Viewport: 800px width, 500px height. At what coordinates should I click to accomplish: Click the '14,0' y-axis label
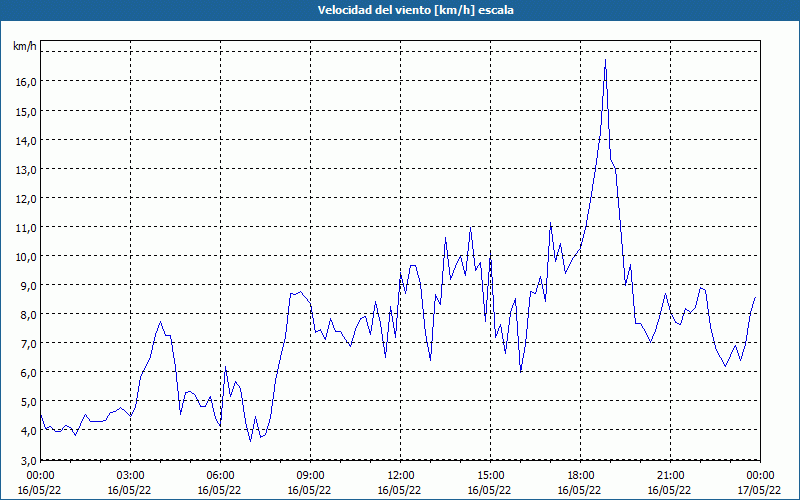coord(26,140)
